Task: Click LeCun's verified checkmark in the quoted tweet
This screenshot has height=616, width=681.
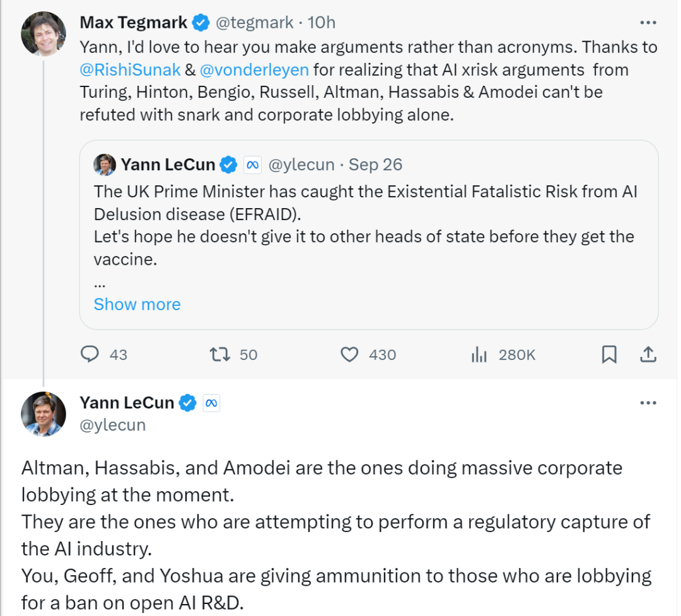Action: [228, 164]
